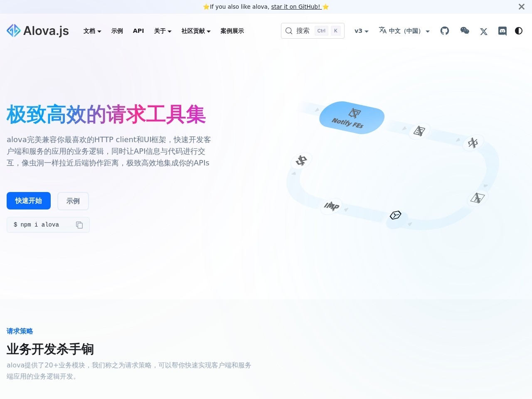Click the 请求策略 label

[20, 331]
